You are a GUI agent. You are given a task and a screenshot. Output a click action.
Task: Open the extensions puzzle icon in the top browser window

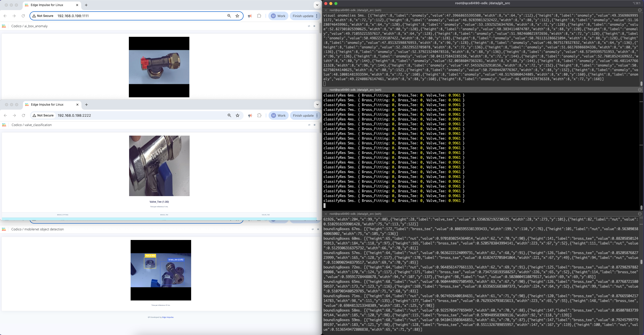pyautogui.click(x=259, y=16)
